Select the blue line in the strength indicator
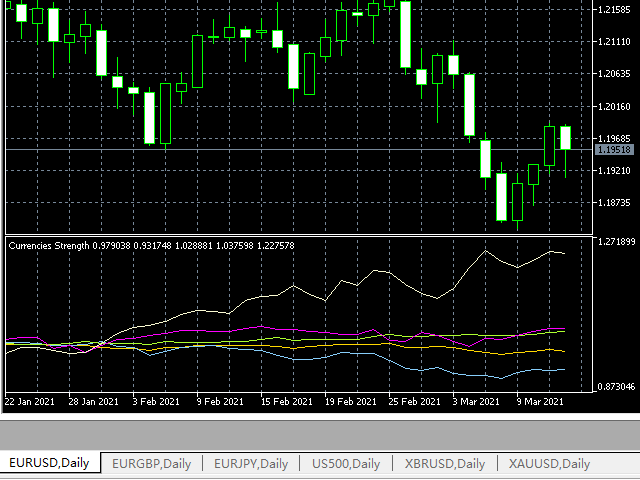The height and width of the screenshot is (480, 640). pos(500,377)
